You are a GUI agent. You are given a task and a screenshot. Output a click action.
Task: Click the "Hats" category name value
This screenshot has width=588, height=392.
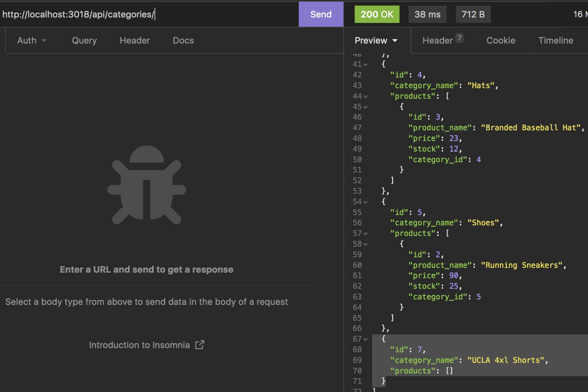click(481, 85)
